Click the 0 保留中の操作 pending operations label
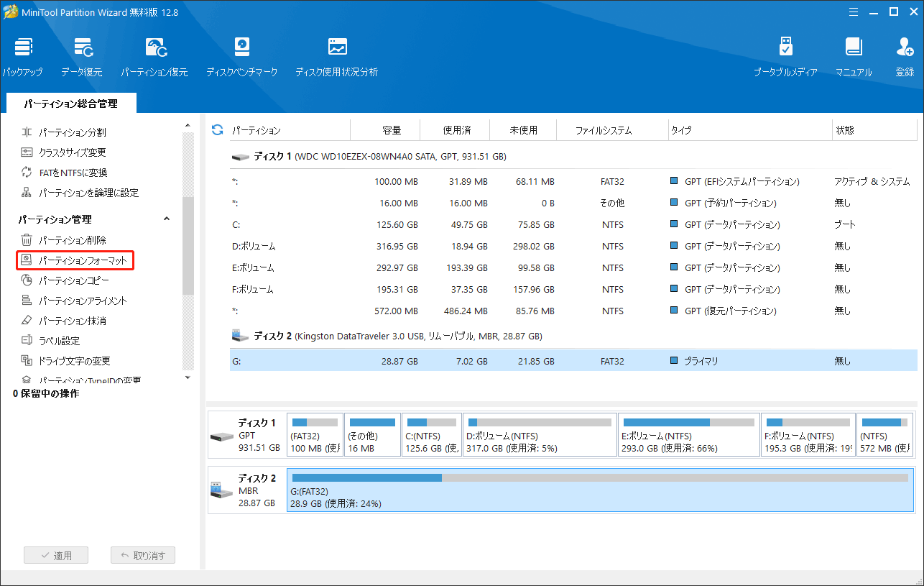The height and width of the screenshot is (586, 924). [46, 393]
